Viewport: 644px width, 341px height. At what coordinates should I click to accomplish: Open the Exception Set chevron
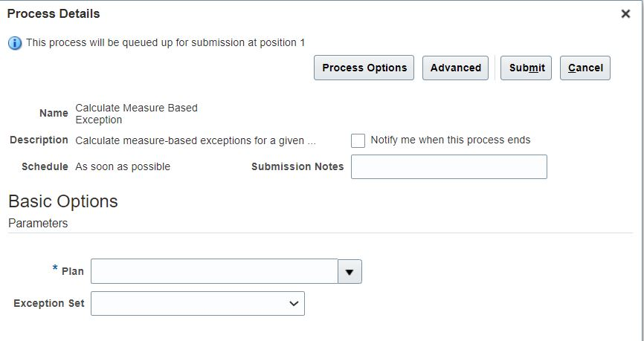(294, 304)
